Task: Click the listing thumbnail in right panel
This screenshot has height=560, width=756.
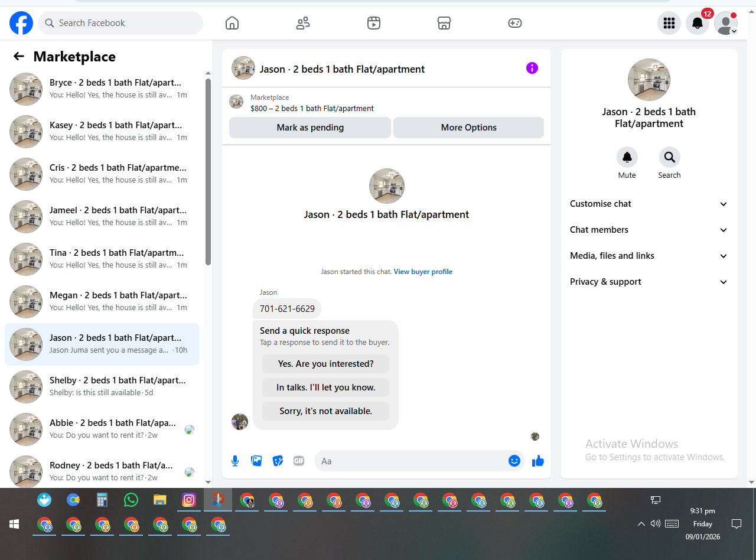Action: [x=649, y=80]
